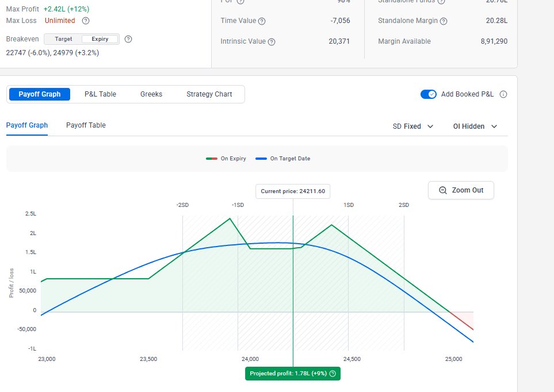This screenshot has width=554, height=392.
Task: Click 24,500 x-axis label
Action: point(352,359)
